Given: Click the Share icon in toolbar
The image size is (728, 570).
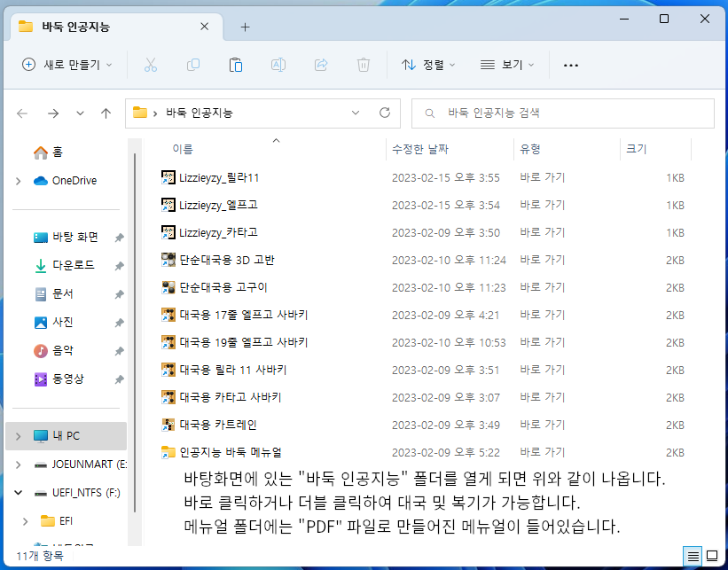Looking at the screenshot, I should click(x=321, y=65).
